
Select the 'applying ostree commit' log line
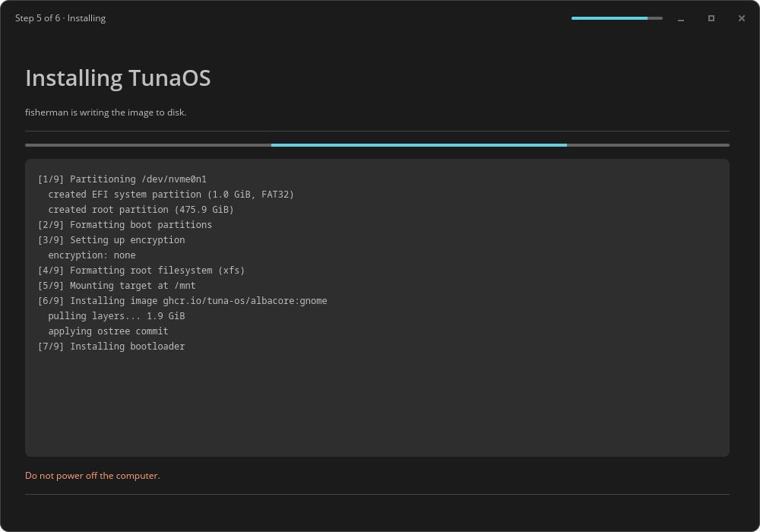pyautogui.click(x=108, y=331)
